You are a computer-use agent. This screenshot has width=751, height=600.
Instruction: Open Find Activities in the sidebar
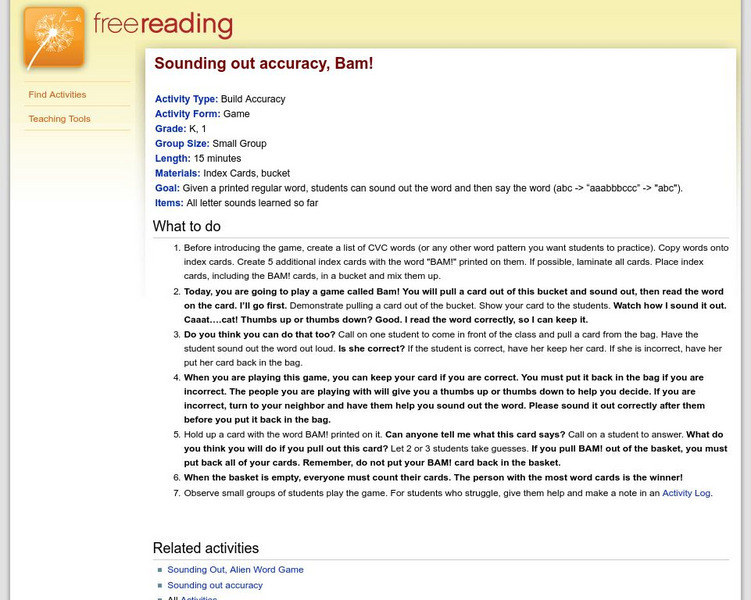pyautogui.click(x=57, y=95)
